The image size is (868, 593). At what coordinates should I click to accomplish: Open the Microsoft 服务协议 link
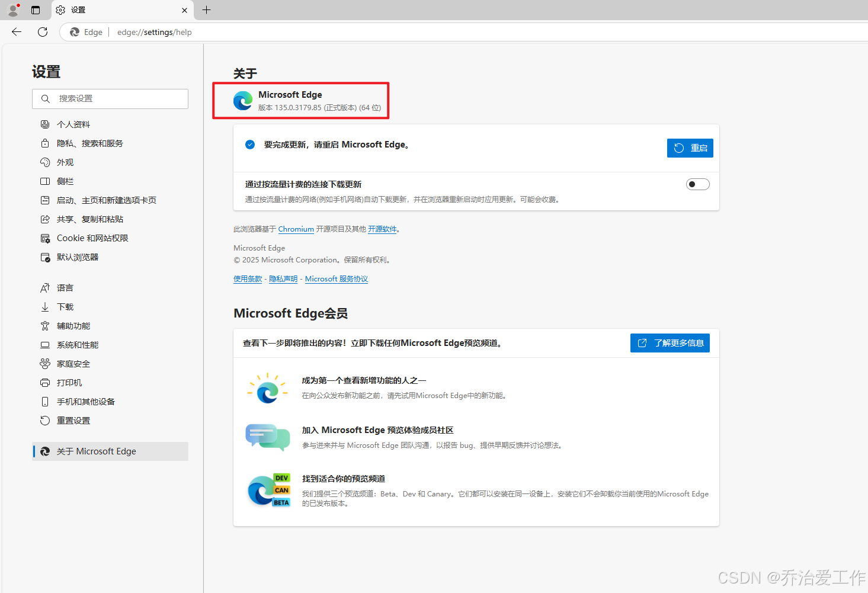tap(337, 279)
